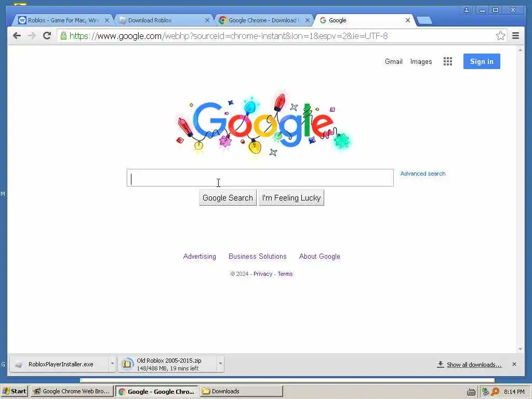
Task: Click the magnifier system tray icon
Action: click(495, 392)
